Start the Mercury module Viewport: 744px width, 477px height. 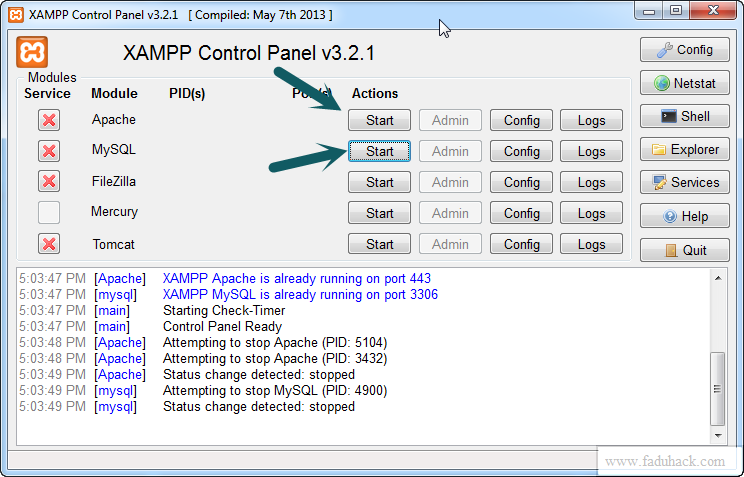[x=379, y=213]
